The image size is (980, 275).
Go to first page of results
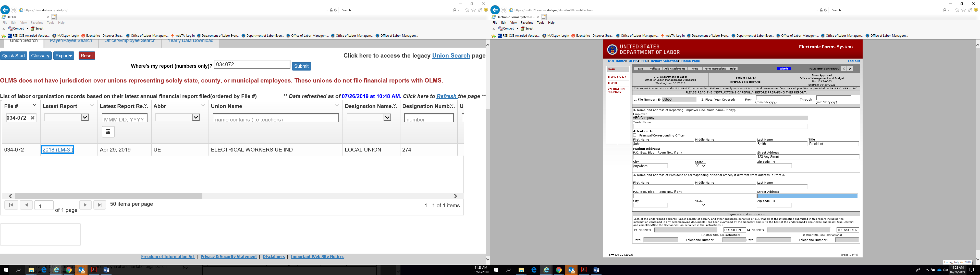tap(11, 205)
